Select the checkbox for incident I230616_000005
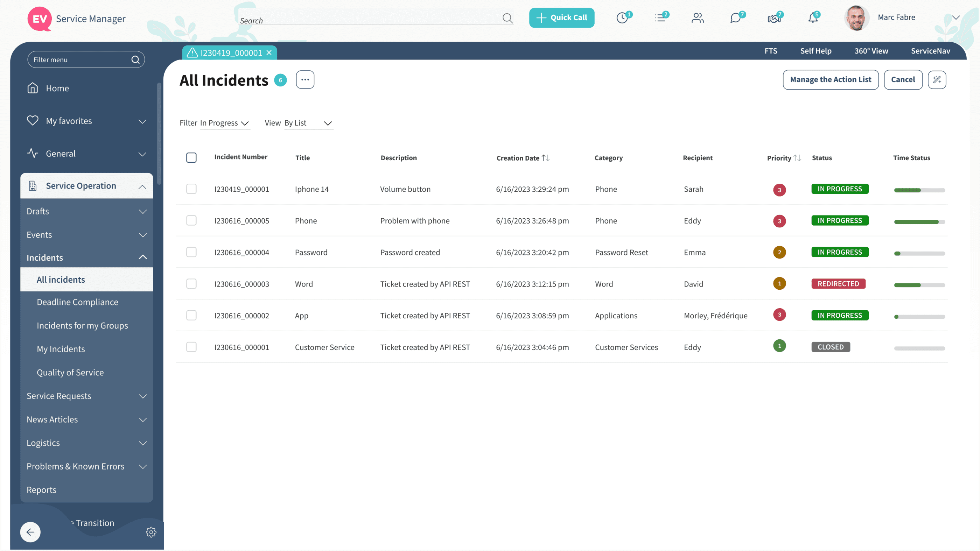This screenshot has width=980, height=551. 191,220
